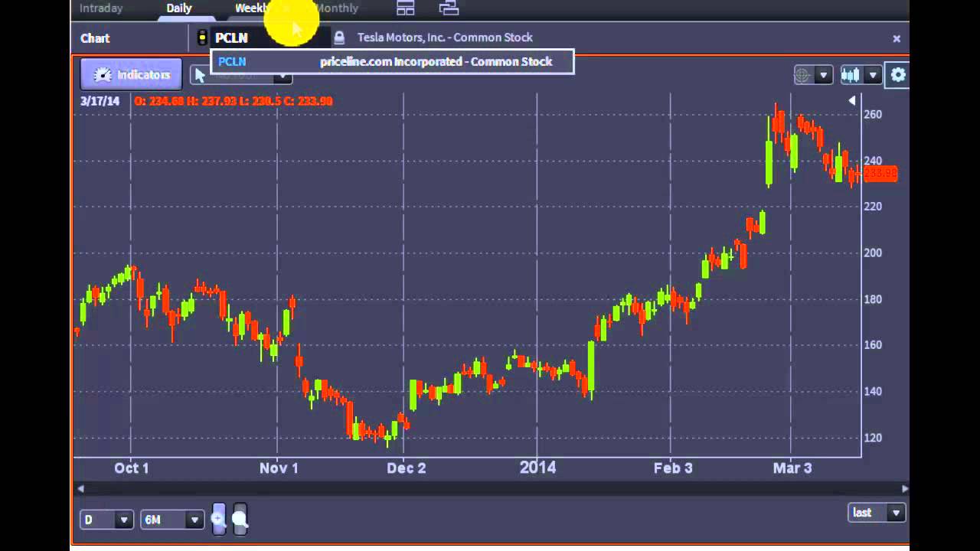
Task: Open chart settings gear
Action: 898,75
